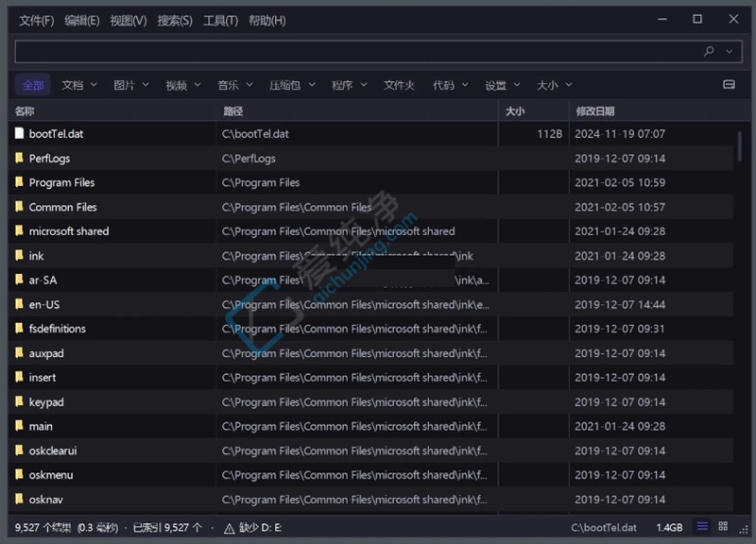
Task: Switch to thumbnail grid view icon
Action: tap(723, 526)
